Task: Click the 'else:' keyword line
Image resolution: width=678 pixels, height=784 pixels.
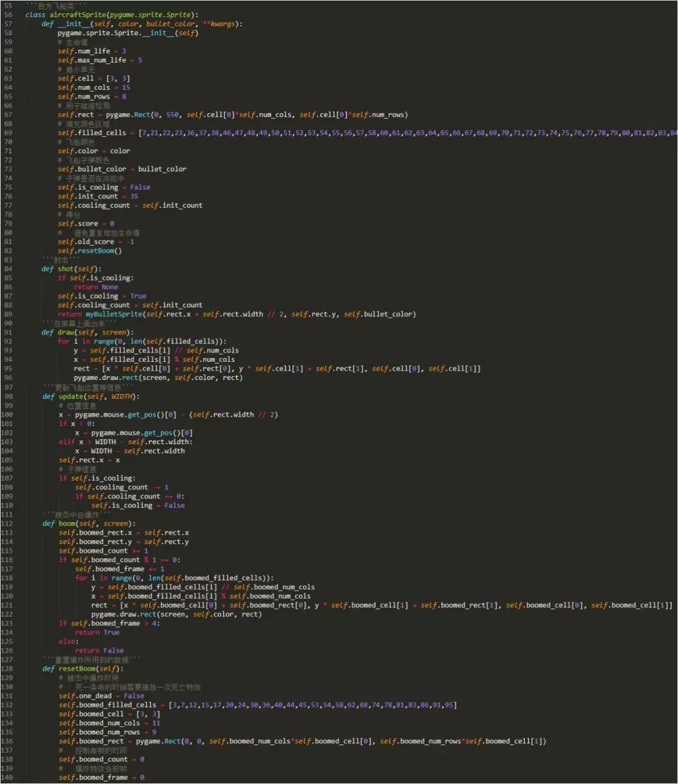Action: click(69, 641)
